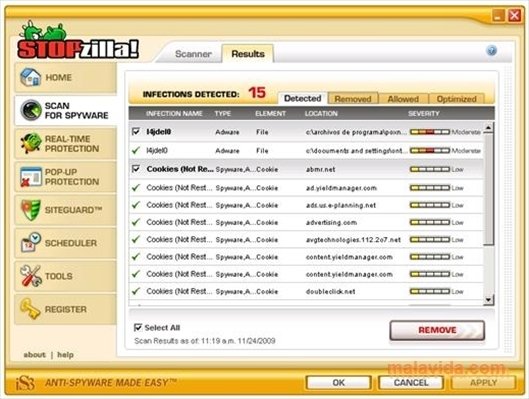Image resolution: width=529 pixels, height=399 pixels.
Task: Click scrollbar up arrow in results list
Action: (x=488, y=128)
